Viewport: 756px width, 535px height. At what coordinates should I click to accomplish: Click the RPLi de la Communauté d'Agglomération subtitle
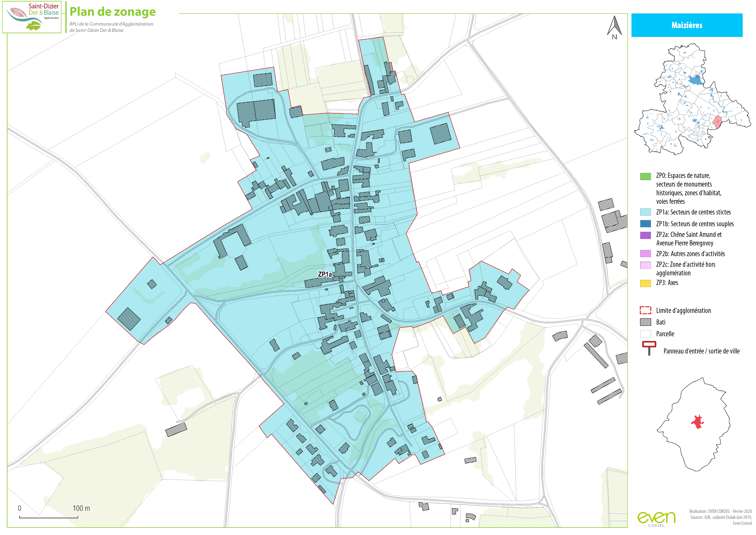(x=111, y=27)
